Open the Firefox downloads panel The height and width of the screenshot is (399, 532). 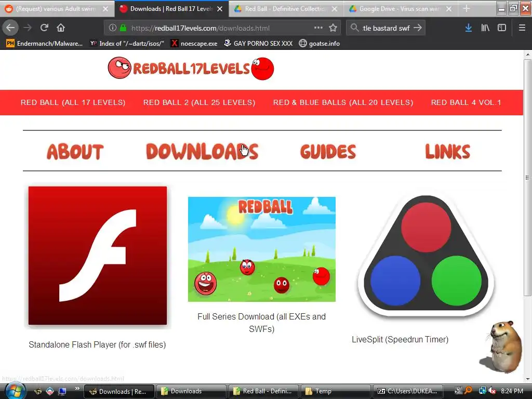tap(469, 28)
